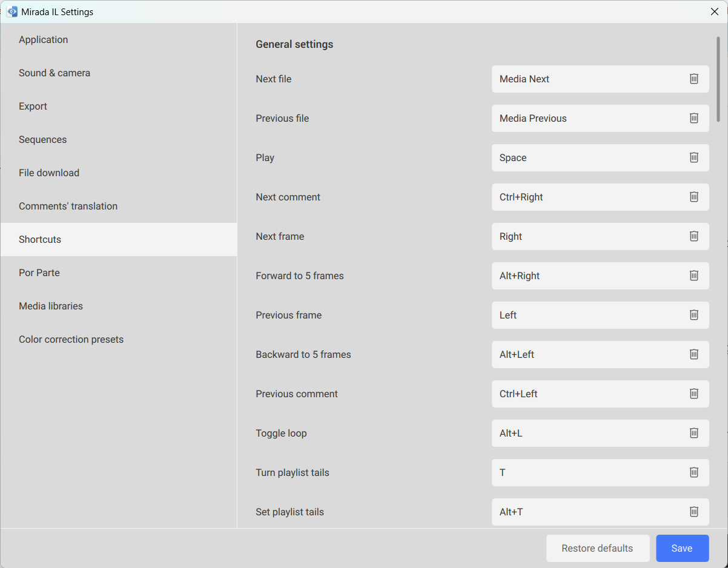Open the Application settings section
The image size is (728, 568).
point(119,40)
